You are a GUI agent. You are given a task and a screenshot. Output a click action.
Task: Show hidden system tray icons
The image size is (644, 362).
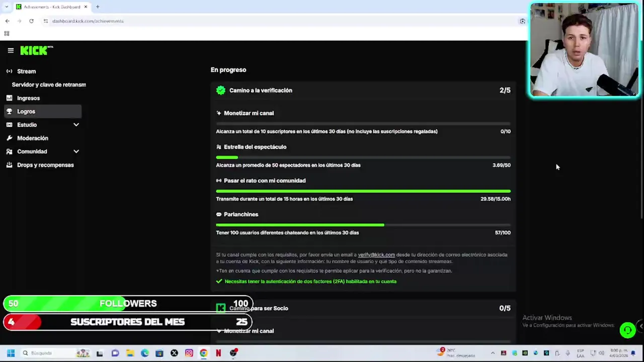coord(493,353)
